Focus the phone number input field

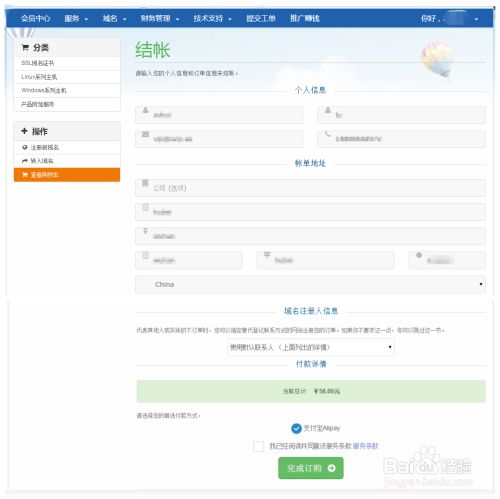pos(401,139)
